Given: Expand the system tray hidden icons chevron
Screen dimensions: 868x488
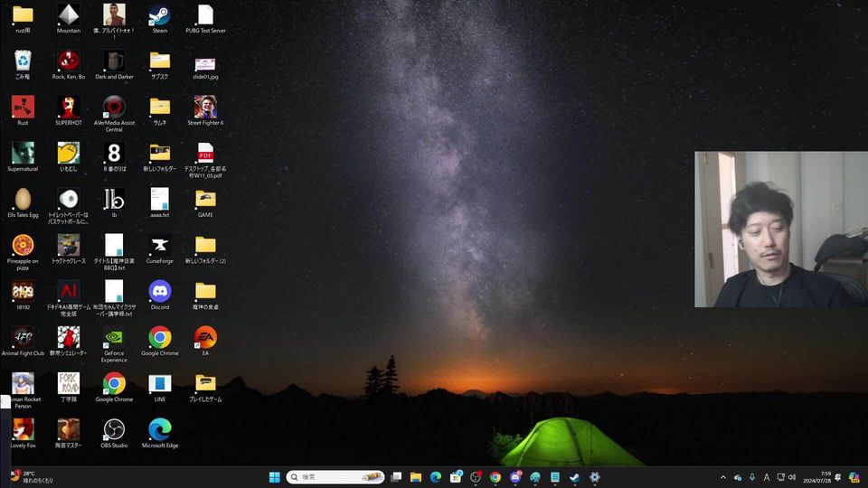Looking at the screenshot, I should tap(722, 477).
